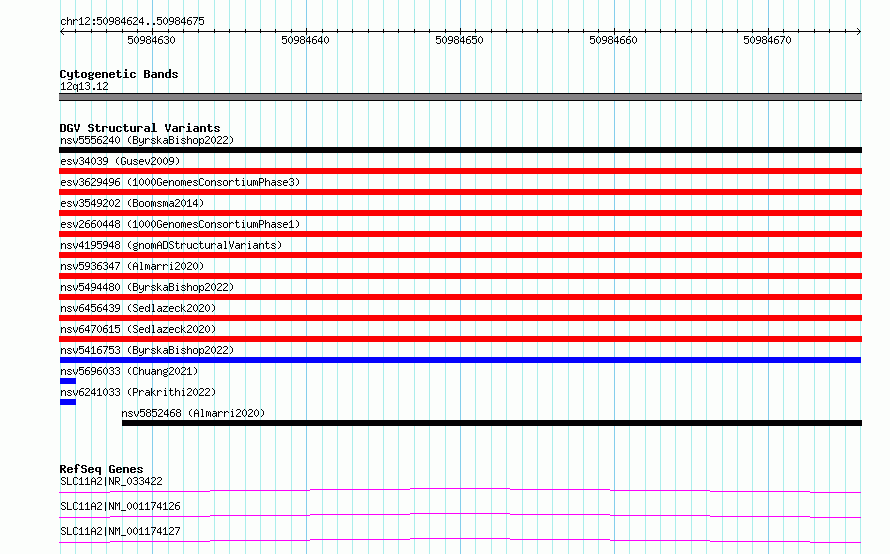The width and height of the screenshot is (890, 554).
Task: Open nsv6470615 (Sedlazeck2020) label
Action: click(138, 329)
